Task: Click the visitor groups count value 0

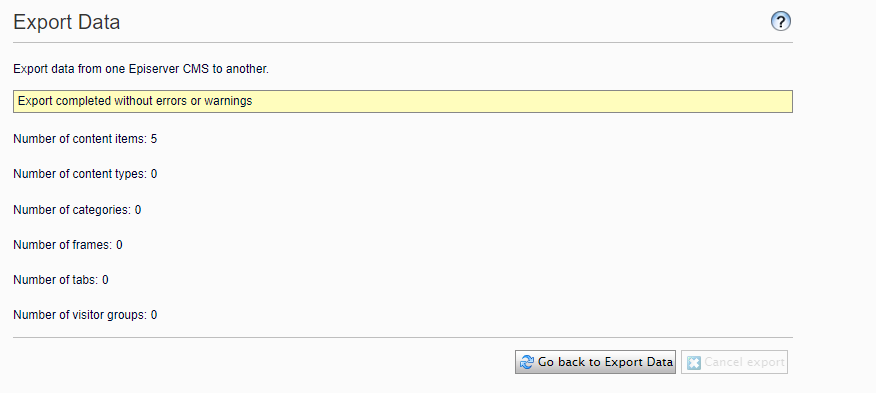Action: (x=154, y=315)
